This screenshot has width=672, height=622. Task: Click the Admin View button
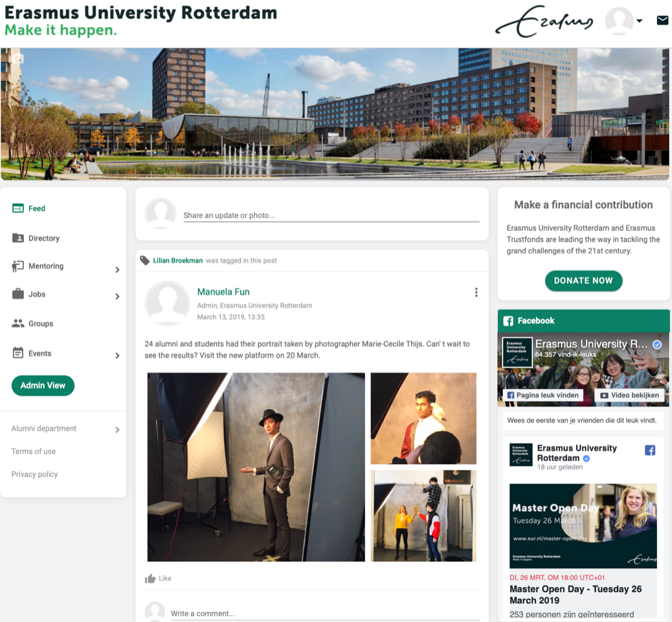(x=43, y=386)
